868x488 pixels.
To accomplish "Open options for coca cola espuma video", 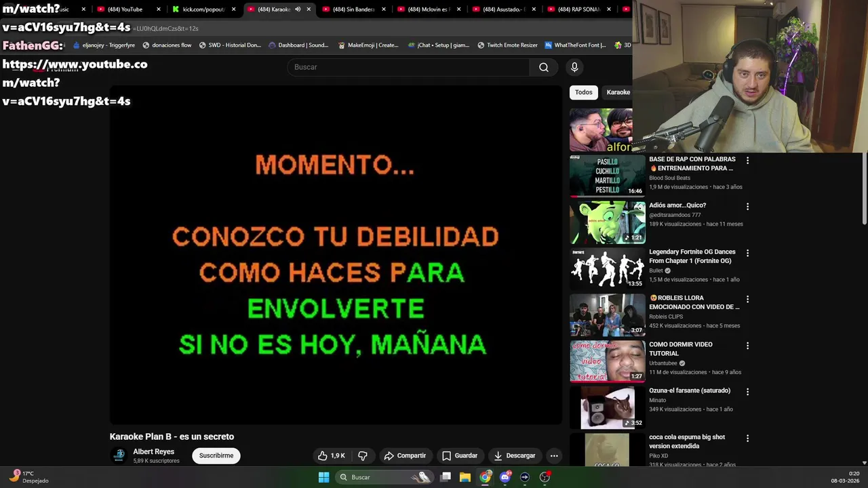I will point(747,439).
